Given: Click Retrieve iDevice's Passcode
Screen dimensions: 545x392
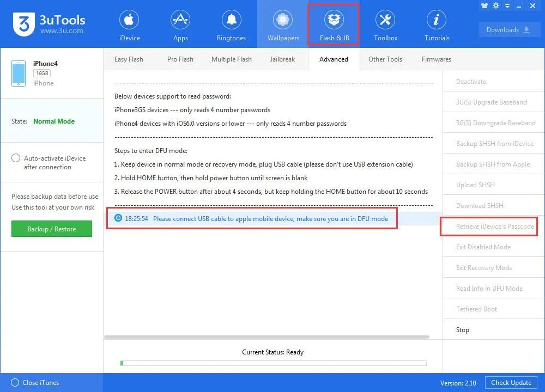Looking at the screenshot, I should point(495,226).
